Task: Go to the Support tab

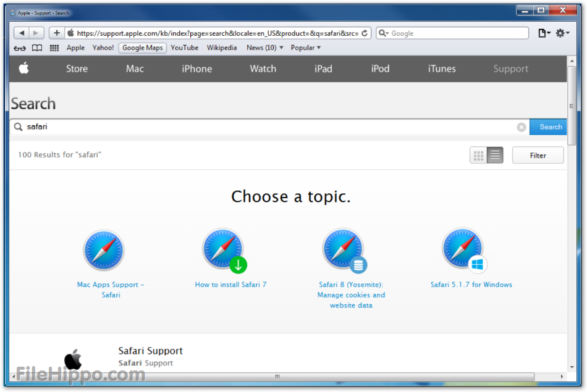Action: [510, 69]
